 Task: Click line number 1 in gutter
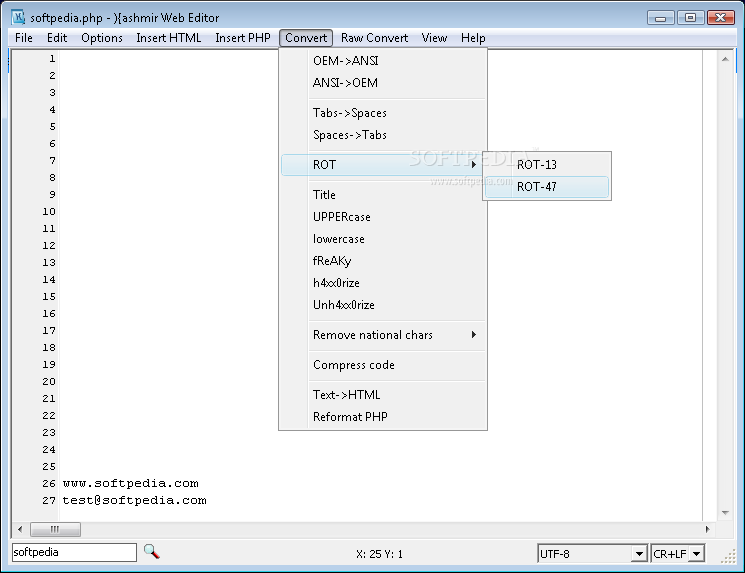pyautogui.click(x=52, y=59)
